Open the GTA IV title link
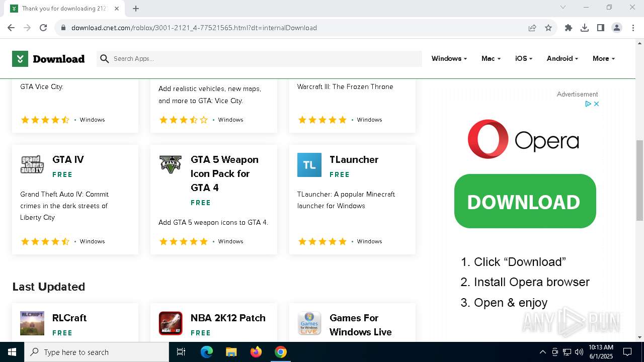The width and height of the screenshot is (644, 362). coord(68,159)
